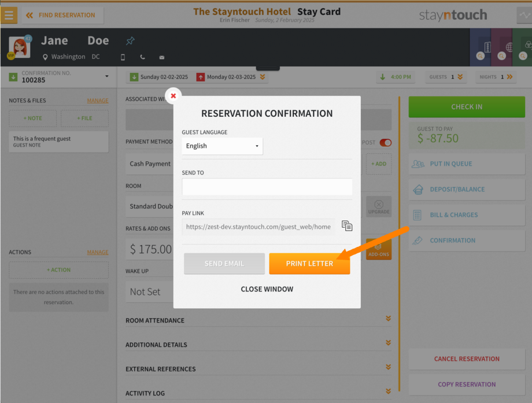Expand the Nights count chevron
Image resolution: width=532 pixels, height=403 pixels.
[x=509, y=77]
